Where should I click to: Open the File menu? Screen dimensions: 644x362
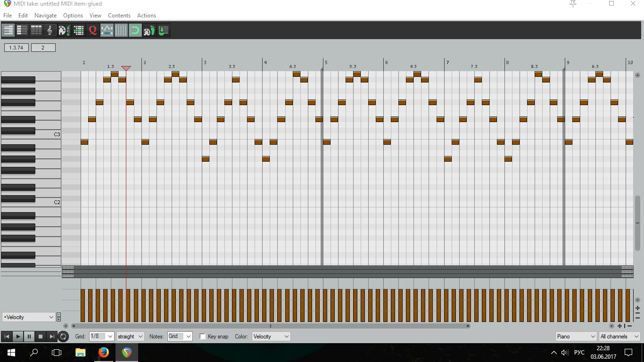click(x=8, y=16)
